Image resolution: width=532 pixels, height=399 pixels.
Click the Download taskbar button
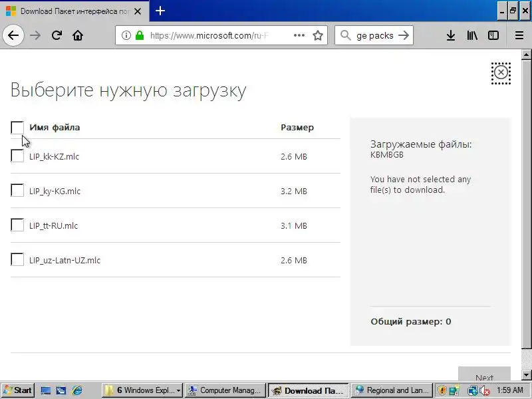click(x=309, y=390)
